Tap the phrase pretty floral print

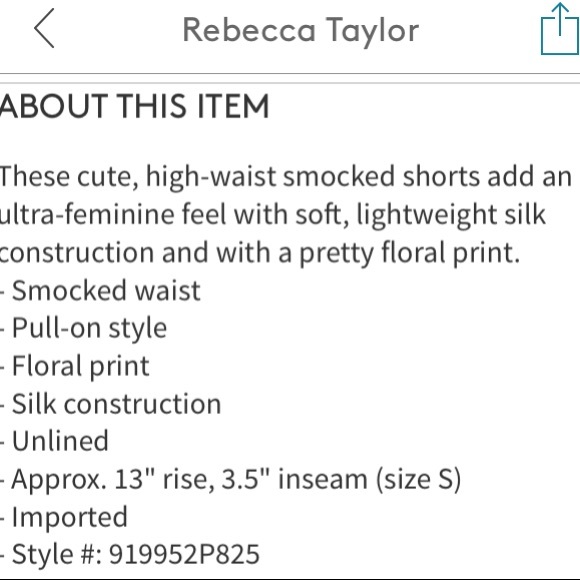[x=409, y=254]
